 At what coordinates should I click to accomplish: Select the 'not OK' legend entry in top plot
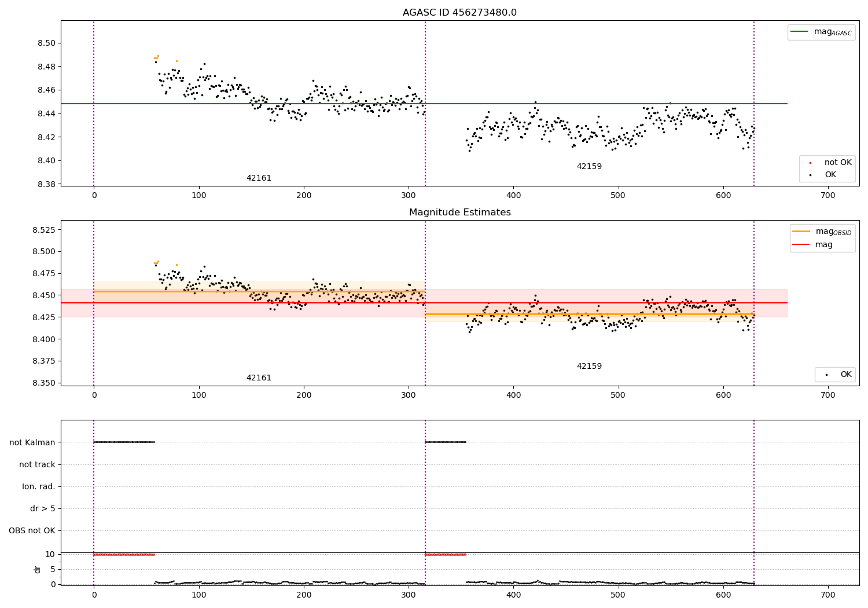click(x=827, y=163)
